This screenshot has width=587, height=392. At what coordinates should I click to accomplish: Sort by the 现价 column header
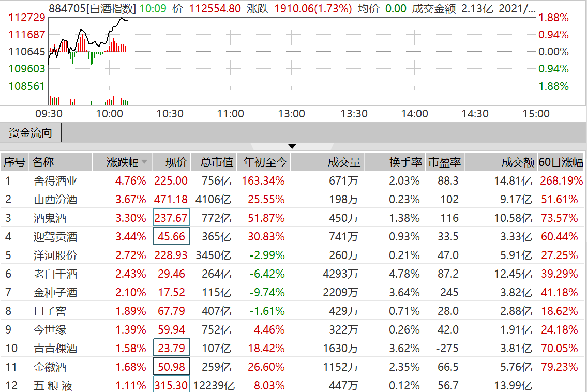172,162
